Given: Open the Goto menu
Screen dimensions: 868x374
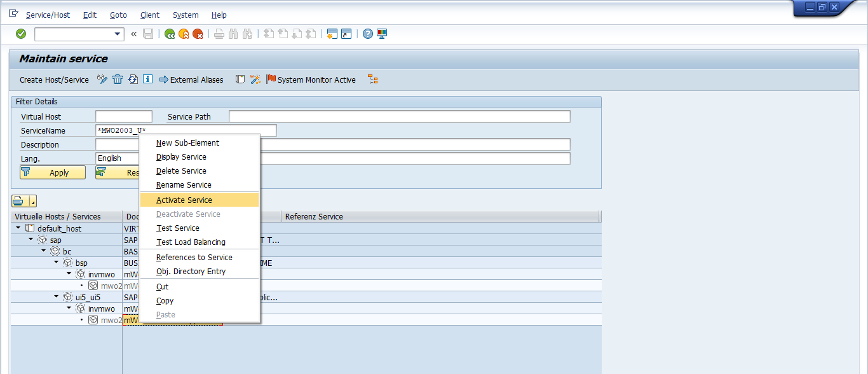Looking at the screenshot, I should pyautogui.click(x=118, y=15).
